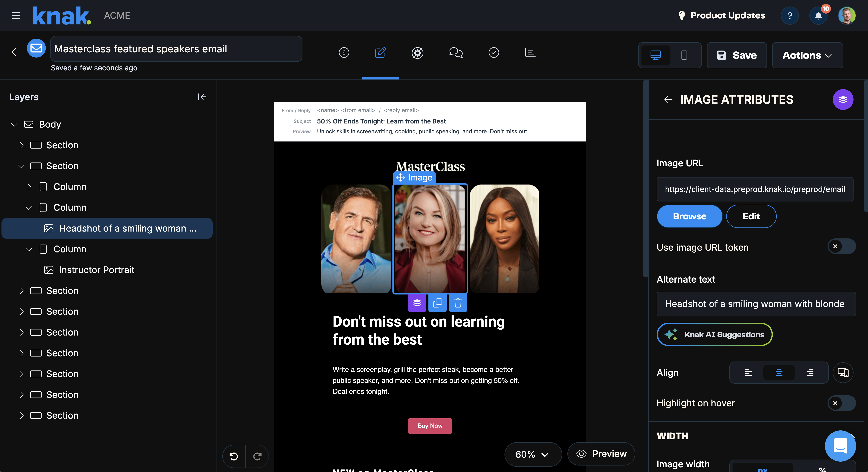Collapse the Column above Headshot layer
The height and width of the screenshot is (472, 868).
tap(29, 208)
